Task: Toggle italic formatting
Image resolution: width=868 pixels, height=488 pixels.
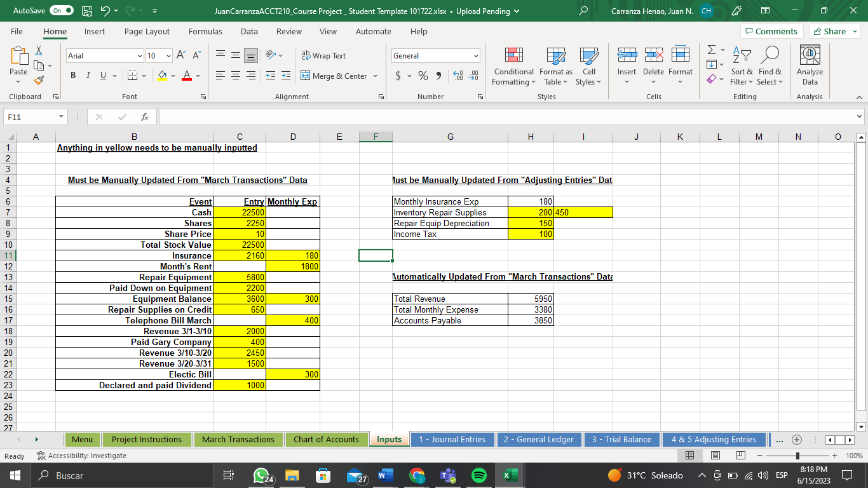Action: click(88, 75)
